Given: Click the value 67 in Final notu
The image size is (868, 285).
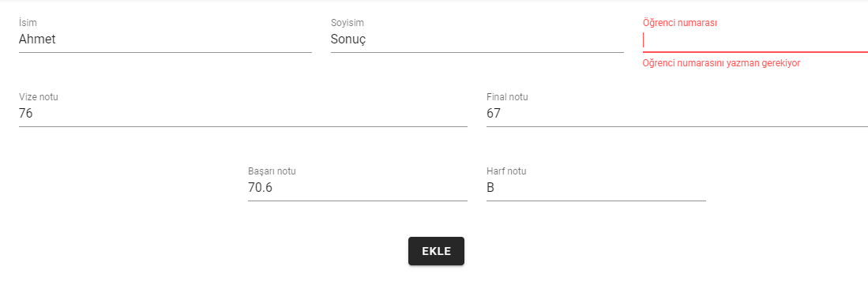Looking at the screenshot, I should point(493,114).
